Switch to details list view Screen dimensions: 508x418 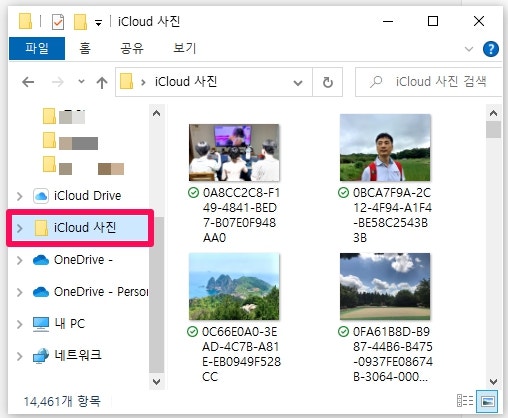pos(465,401)
